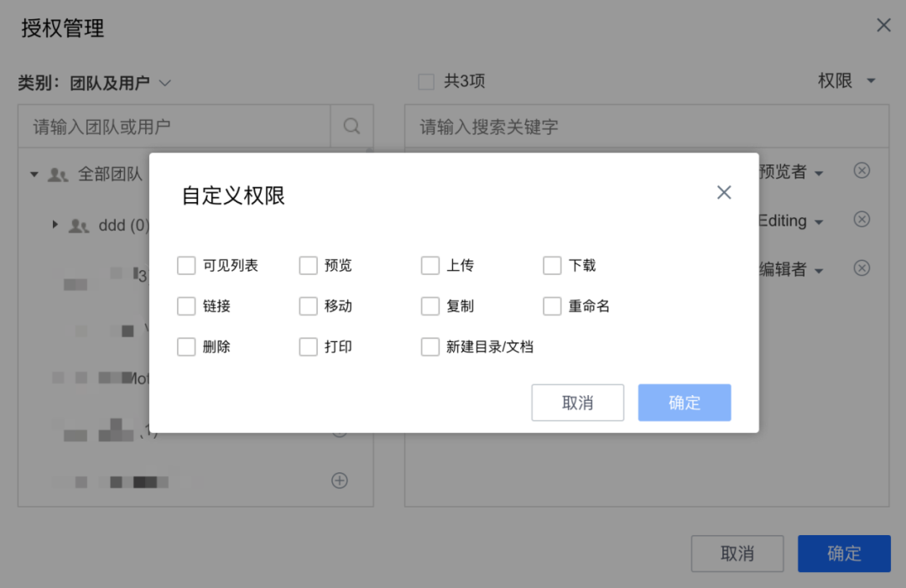Check the 下载 permission
The width and height of the screenshot is (906, 588).
pyautogui.click(x=552, y=266)
